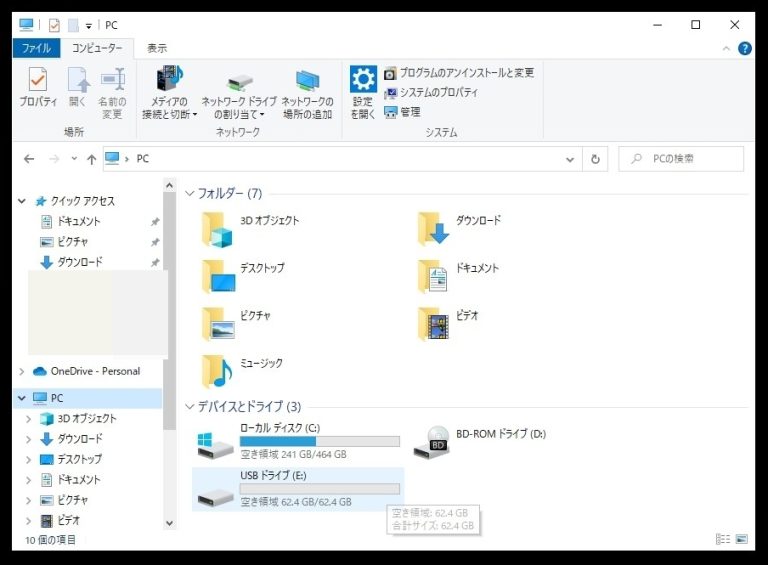
Task: Collapse the ribbon with the caret
Action: tap(726, 48)
